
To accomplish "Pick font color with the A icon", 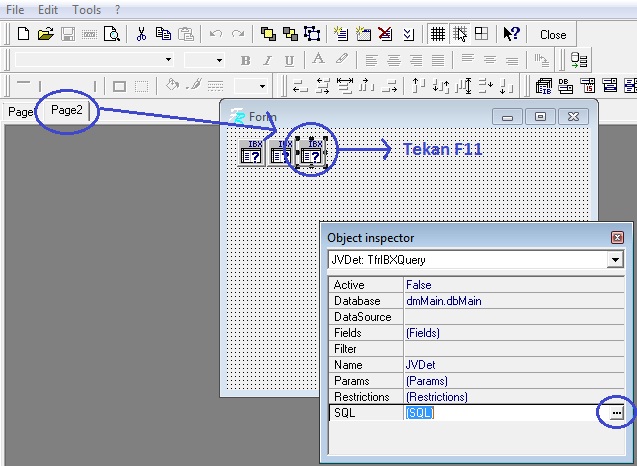I will tap(318, 60).
